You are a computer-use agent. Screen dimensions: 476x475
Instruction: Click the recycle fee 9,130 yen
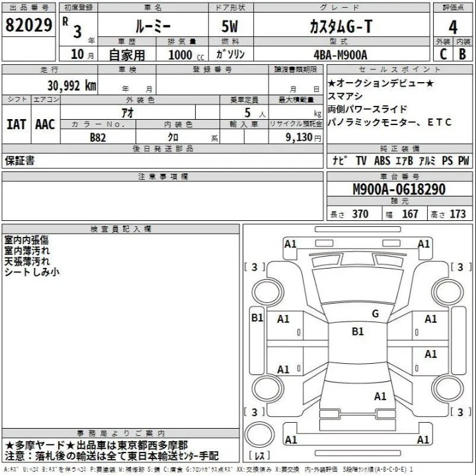click(x=303, y=138)
